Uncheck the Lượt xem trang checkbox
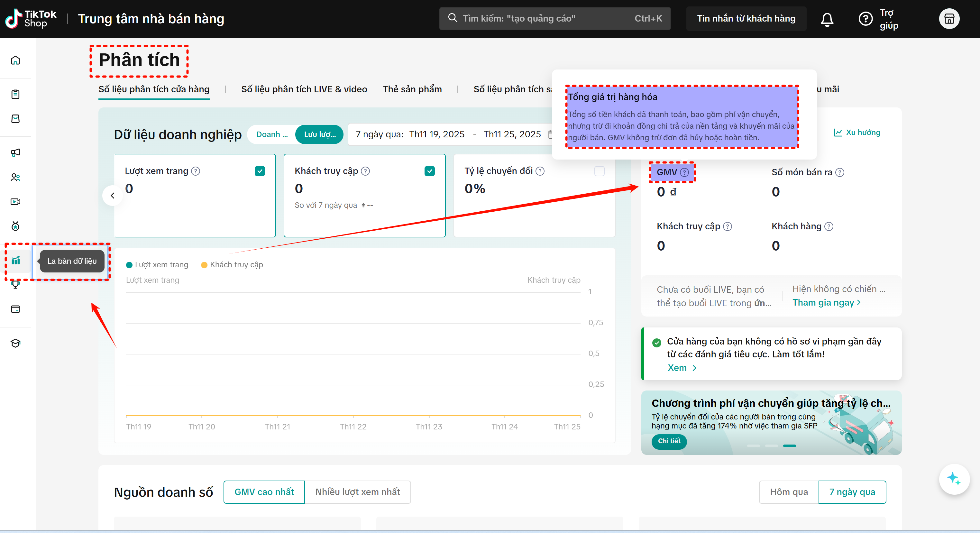980x533 pixels. pyautogui.click(x=260, y=171)
